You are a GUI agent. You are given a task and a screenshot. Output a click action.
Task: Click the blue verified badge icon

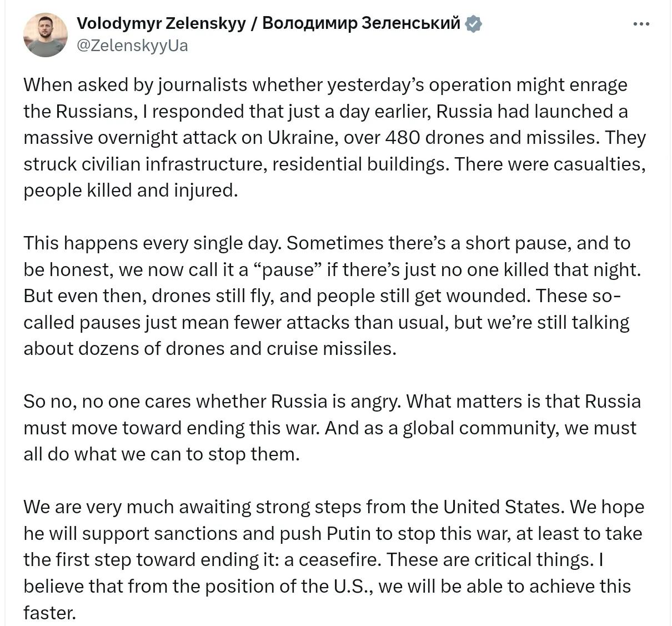[473, 24]
